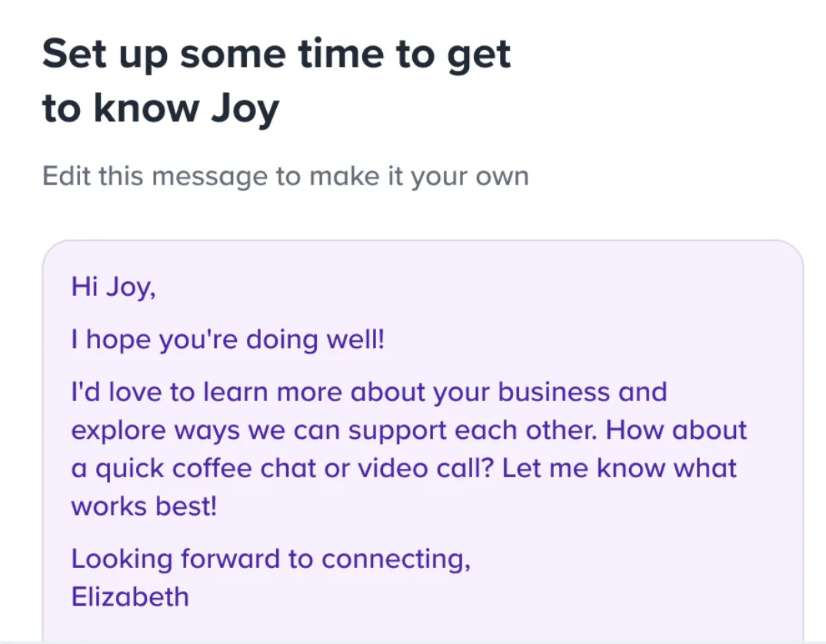Click inside the editable message box
The width and height of the screenshot is (826, 644).
[x=422, y=441]
